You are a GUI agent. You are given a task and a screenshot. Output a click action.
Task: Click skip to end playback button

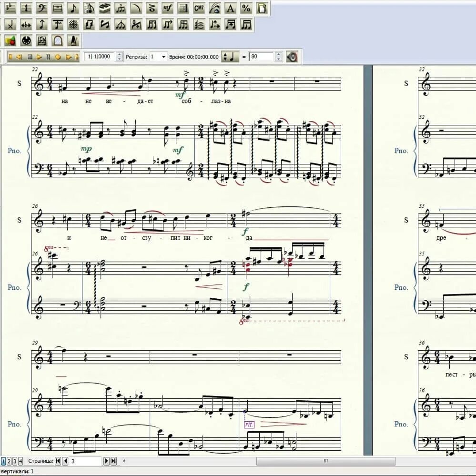tap(77, 57)
